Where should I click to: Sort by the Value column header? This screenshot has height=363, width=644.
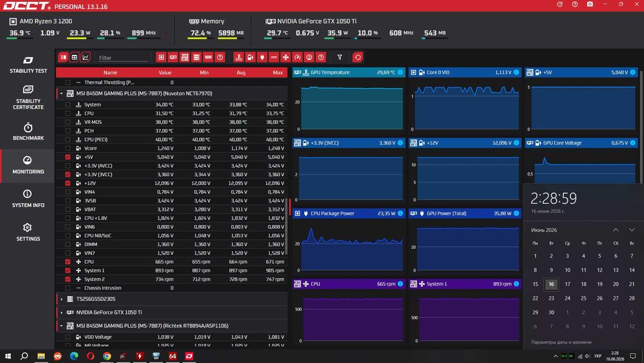[x=165, y=73]
